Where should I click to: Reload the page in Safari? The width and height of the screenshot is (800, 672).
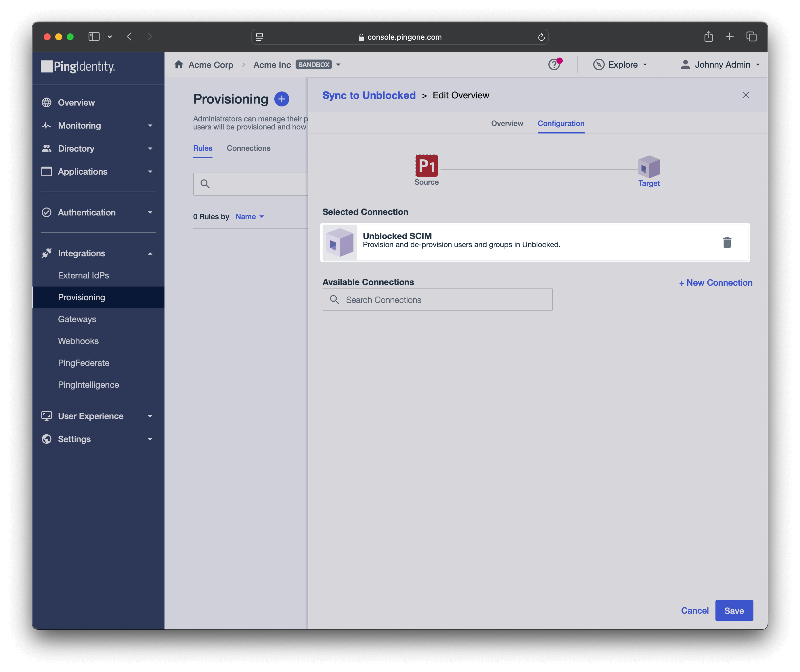(x=541, y=37)
